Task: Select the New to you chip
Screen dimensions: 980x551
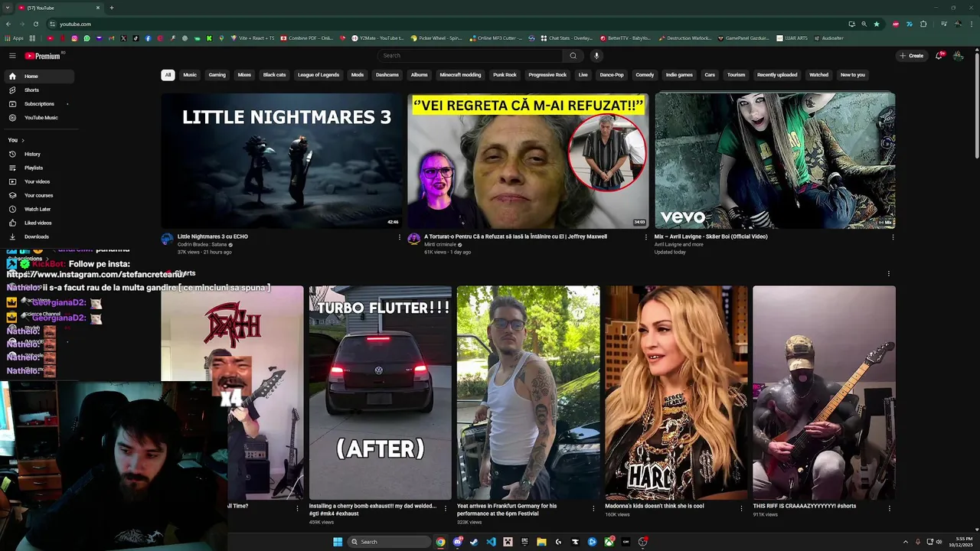Action: [x=852, y=75]
